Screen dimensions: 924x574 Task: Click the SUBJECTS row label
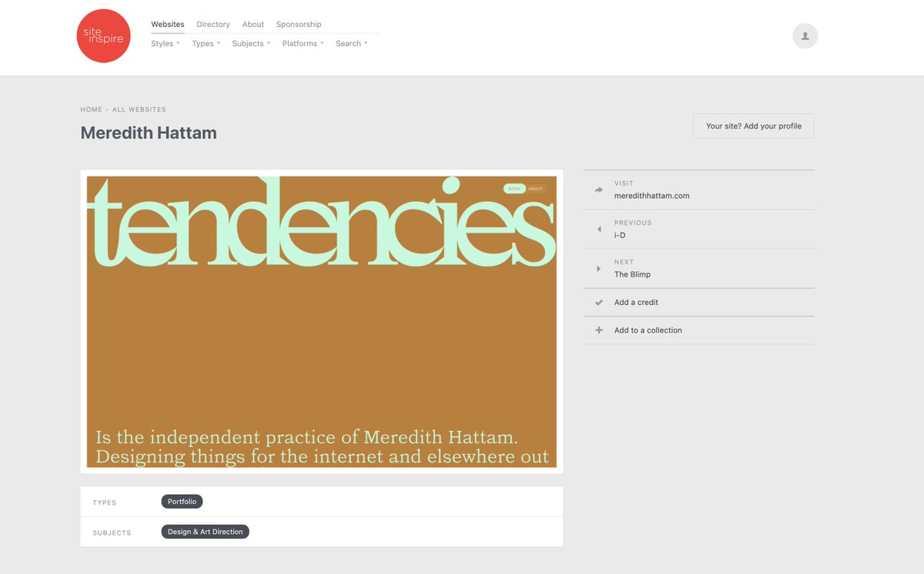tap(112, 532)
